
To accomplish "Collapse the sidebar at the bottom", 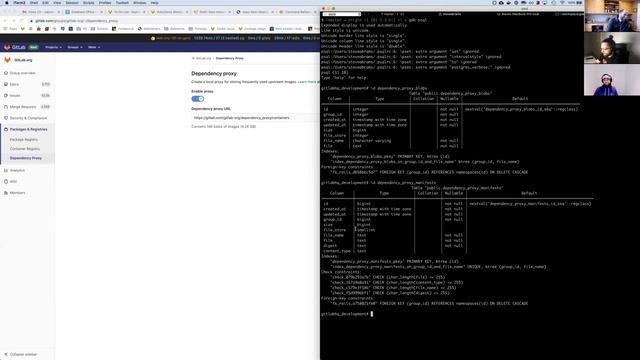I will pyautogui.click(x=20, y=354).
